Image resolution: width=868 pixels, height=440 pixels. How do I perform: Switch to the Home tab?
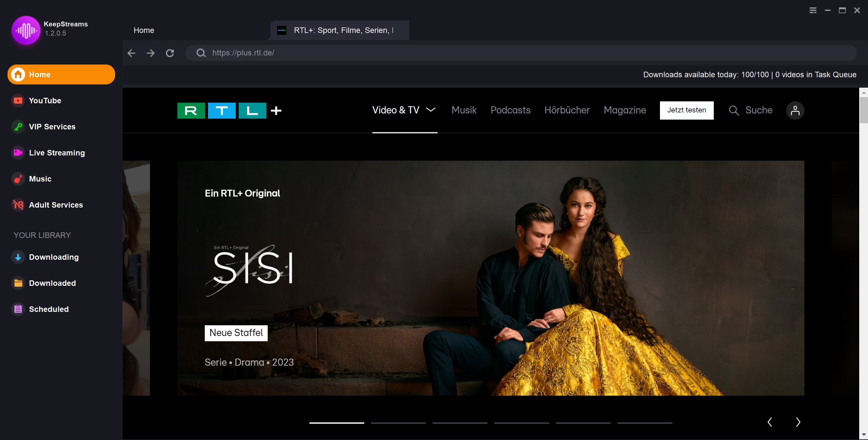[x=144, y=30]
